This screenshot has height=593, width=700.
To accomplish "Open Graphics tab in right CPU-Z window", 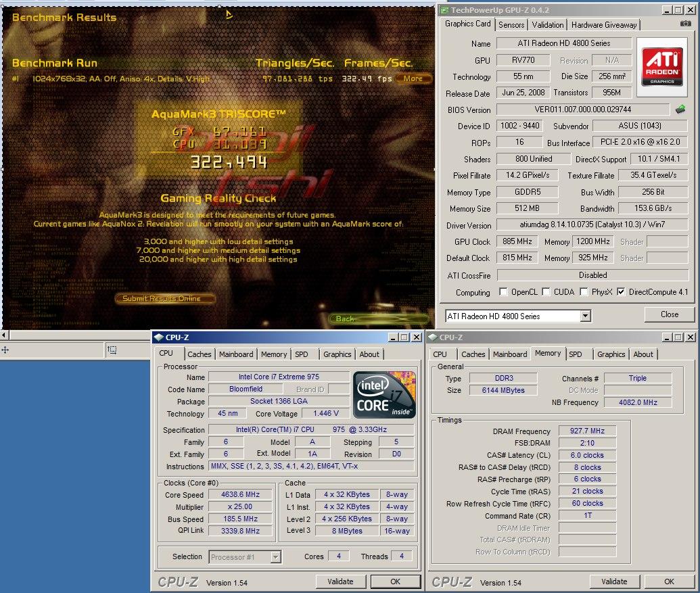I will tap(611, 354).
